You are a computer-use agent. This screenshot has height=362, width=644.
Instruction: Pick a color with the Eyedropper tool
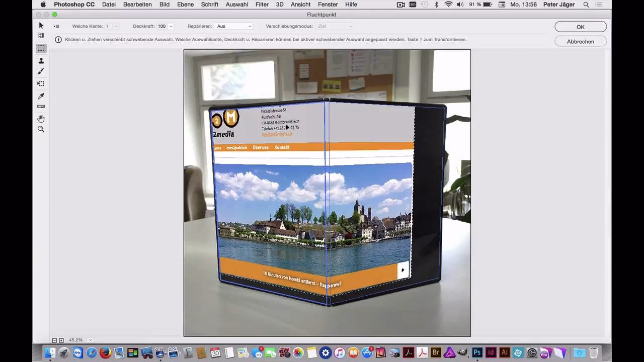(41, 96)
